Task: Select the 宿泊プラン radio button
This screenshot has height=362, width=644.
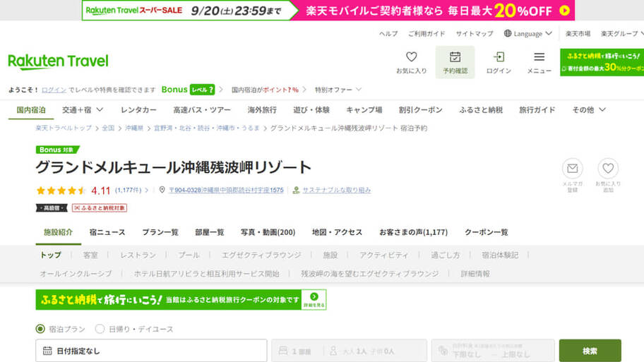Action: (x=40, y=329)
